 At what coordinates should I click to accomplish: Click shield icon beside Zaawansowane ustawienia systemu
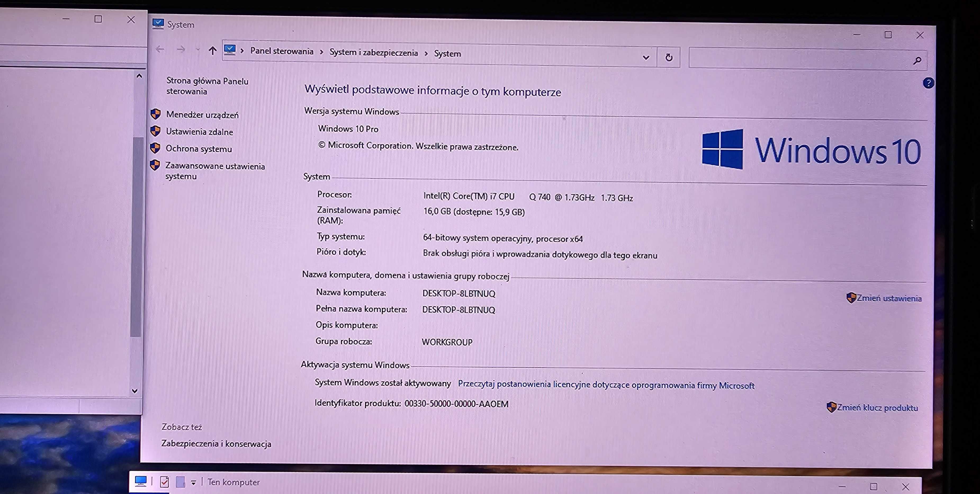155,165
